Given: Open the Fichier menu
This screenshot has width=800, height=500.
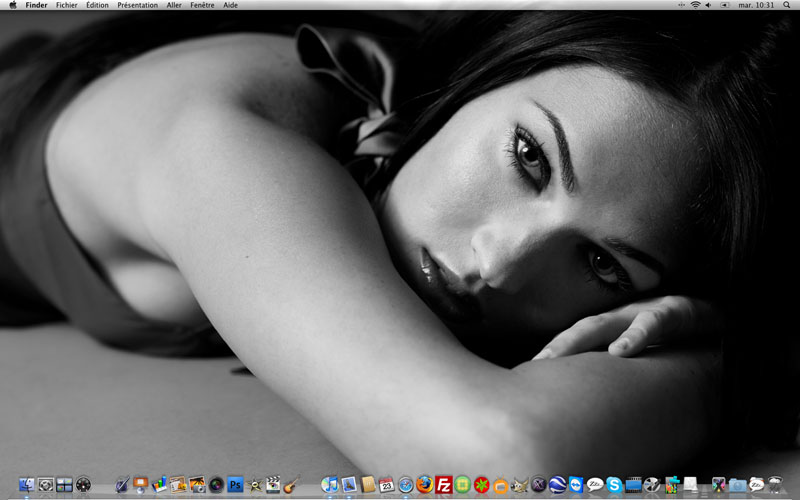Looking at the screenshot, I should tap(67, 5).
